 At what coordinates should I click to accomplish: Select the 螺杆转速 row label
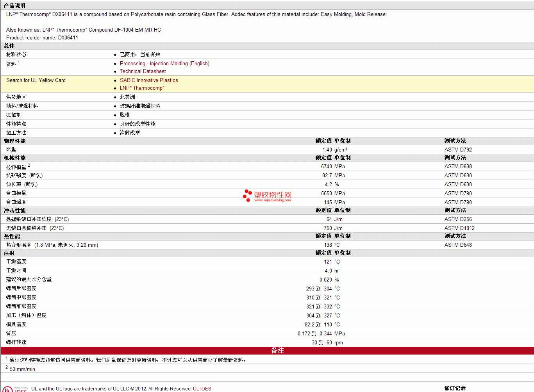click(x=16, y=342)
